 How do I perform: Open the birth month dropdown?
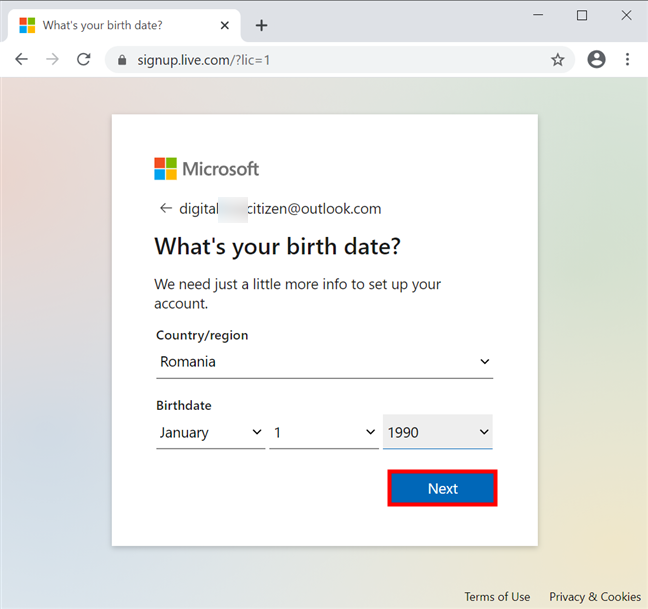point(210,433)
